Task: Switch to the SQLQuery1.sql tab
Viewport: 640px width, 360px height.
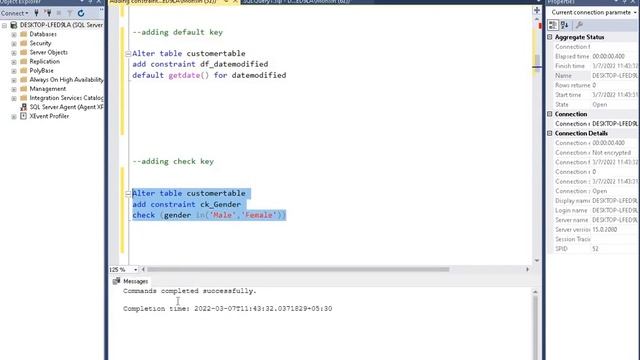Action: [x=298, y=2]
